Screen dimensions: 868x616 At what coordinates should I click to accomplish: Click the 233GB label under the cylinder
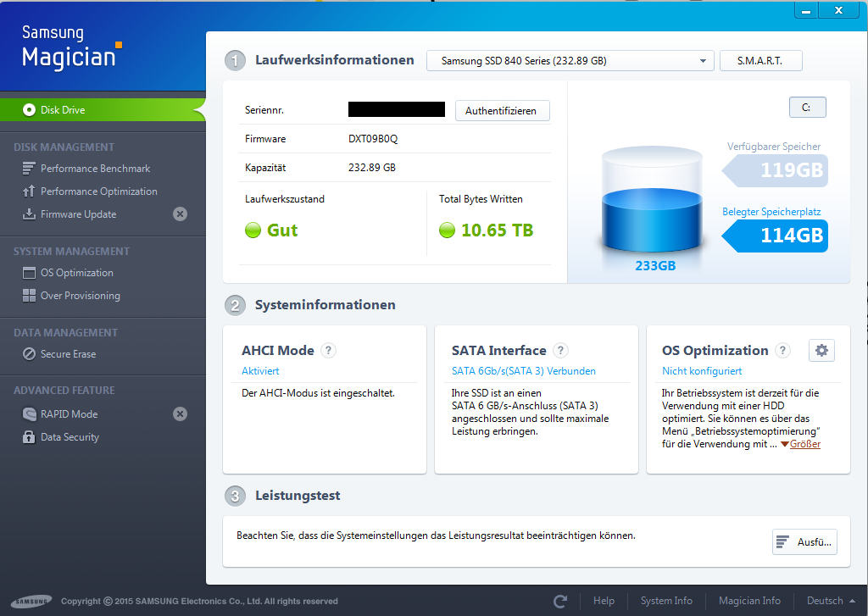coord(655,266)
